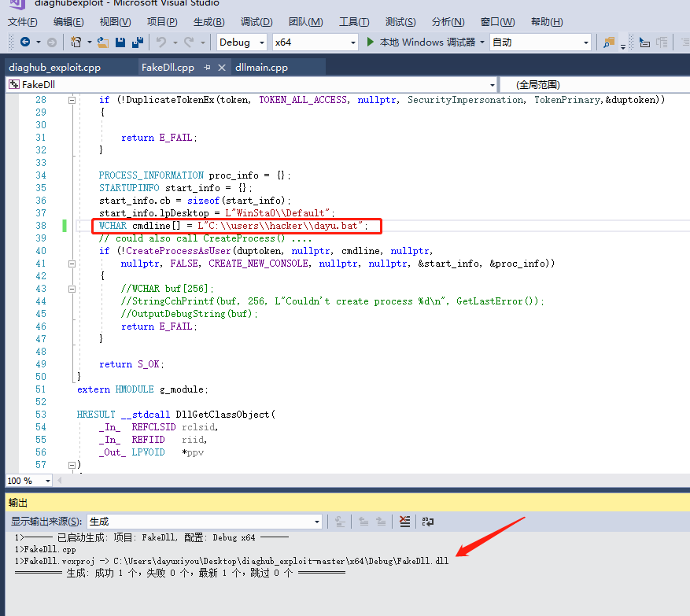Click the 输出 panel title bar
Viewport: 690px width, 616px height.
click(x=348, y=503)
